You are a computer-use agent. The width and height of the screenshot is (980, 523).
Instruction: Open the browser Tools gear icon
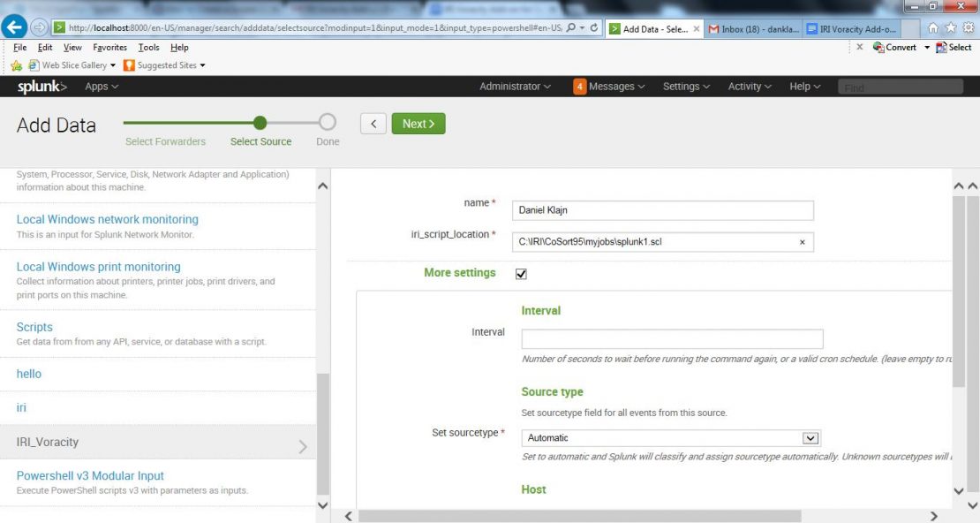(969, 28)
